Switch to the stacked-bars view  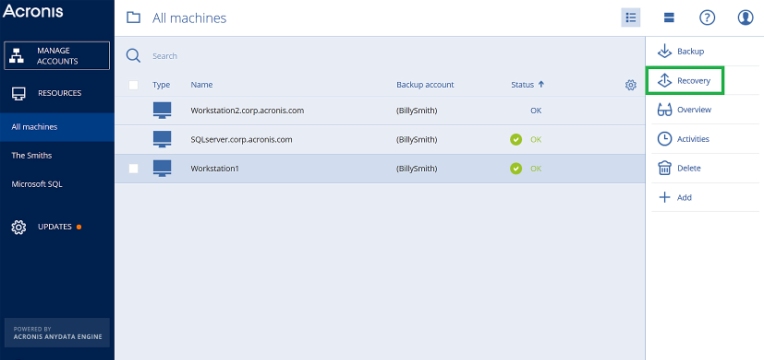[668, 18]
